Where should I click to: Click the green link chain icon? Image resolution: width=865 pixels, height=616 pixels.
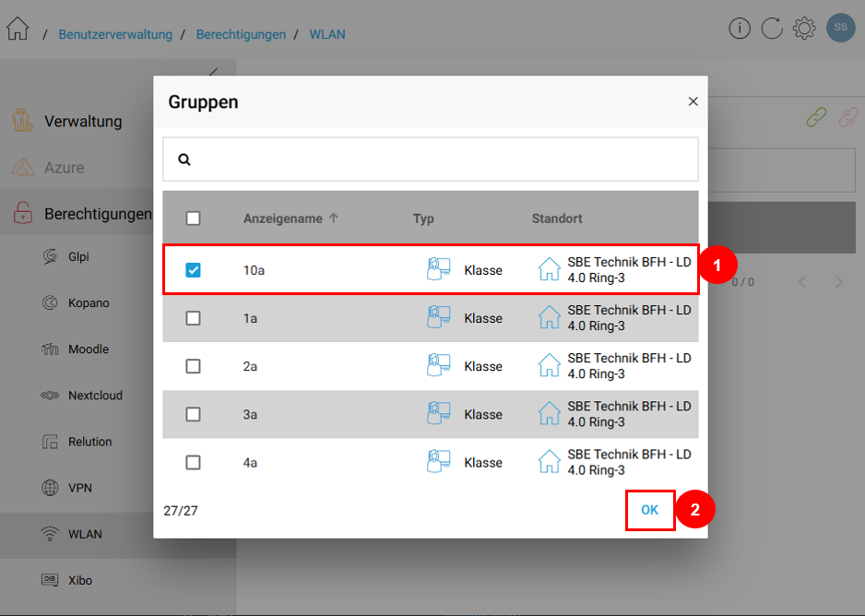click(x=816, y=117)
